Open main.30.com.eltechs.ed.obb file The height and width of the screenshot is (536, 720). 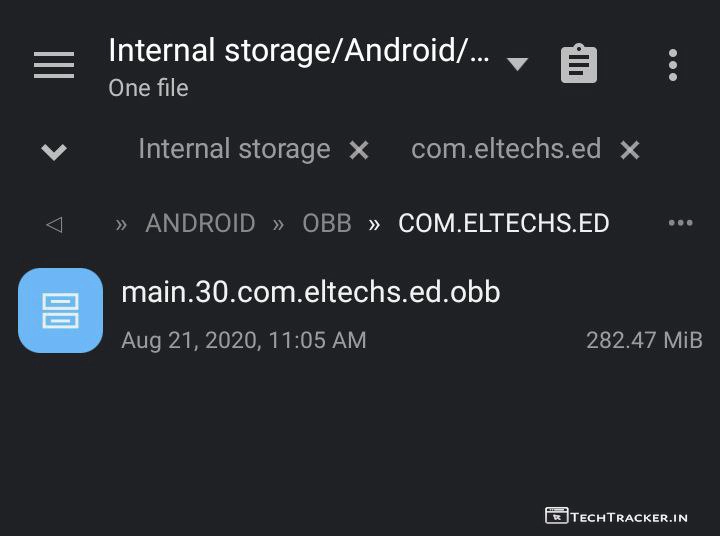(x=310, y=292)
